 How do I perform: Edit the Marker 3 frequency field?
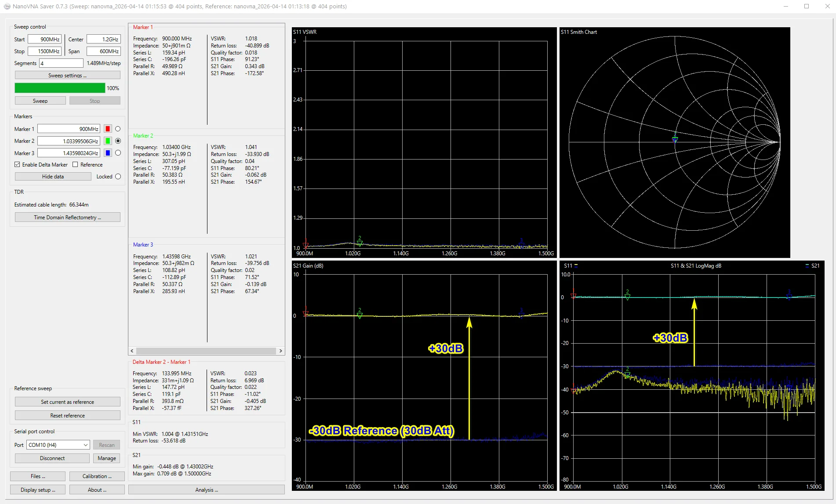[69, 153]
